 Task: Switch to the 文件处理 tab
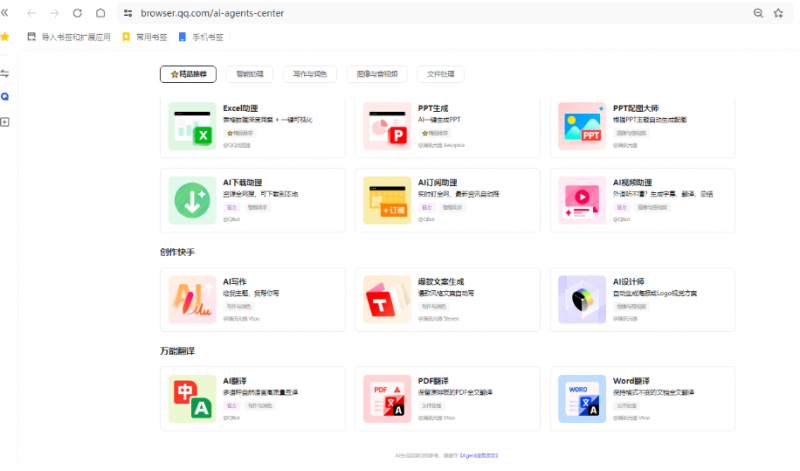pos(440,74)
